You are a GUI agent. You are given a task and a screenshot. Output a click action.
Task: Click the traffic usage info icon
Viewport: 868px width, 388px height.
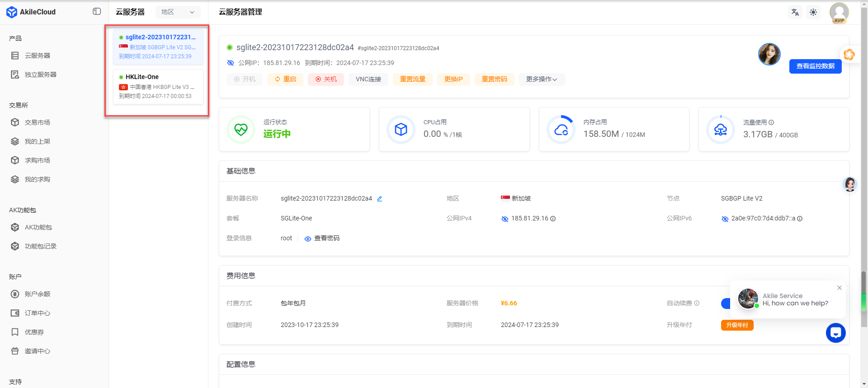tap(771, 122)
